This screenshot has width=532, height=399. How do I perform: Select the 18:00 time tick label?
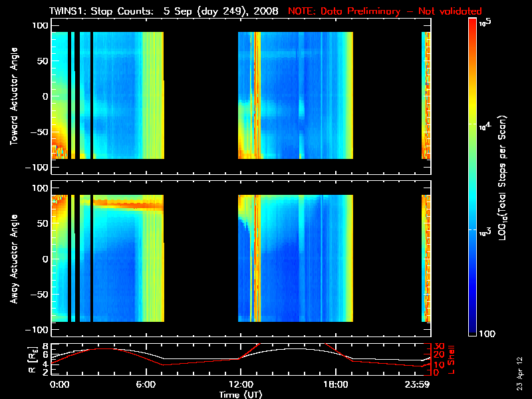click(x=334, y=384)
